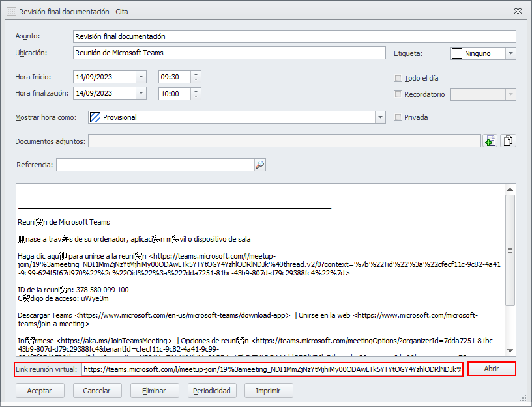The image size is (532, 407).
Task: Open the Hora Inicio date picker dropdown
Action: (141, 77)
